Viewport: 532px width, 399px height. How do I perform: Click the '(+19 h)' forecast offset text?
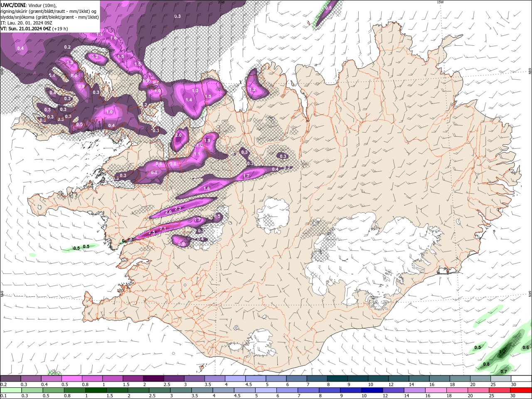[x=60, y=29]
